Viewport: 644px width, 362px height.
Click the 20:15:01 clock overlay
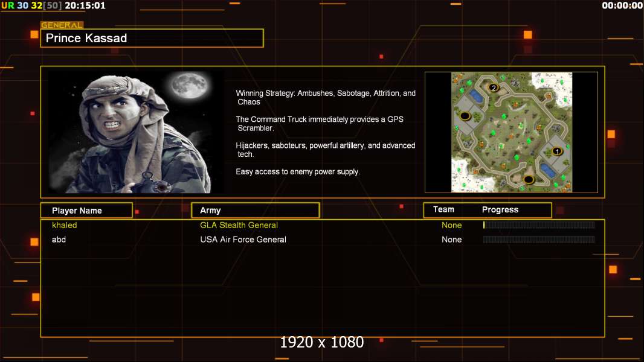[85, 5]
